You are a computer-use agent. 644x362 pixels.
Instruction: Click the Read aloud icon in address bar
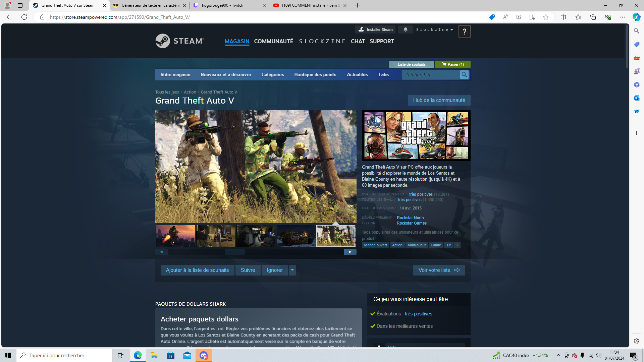point(505,17)
